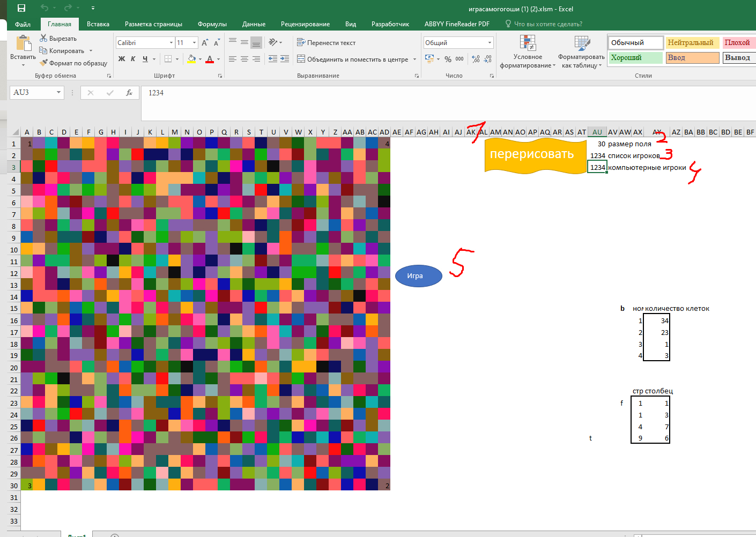Decrease font size with the small A icon
This screenshot has height=537, width=756.
pyautogui.click(x=217, y=42)
